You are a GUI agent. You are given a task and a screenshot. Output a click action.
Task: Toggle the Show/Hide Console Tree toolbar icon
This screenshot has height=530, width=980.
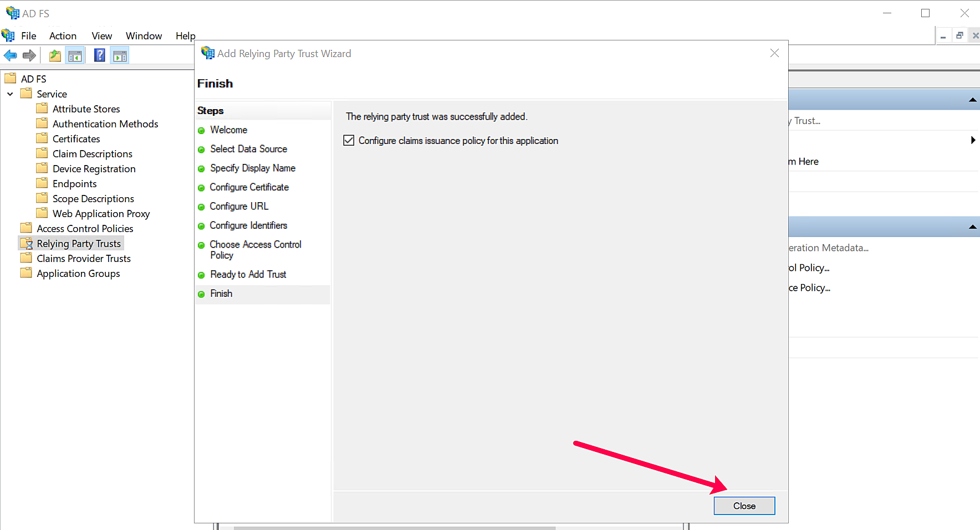(75, 55)
